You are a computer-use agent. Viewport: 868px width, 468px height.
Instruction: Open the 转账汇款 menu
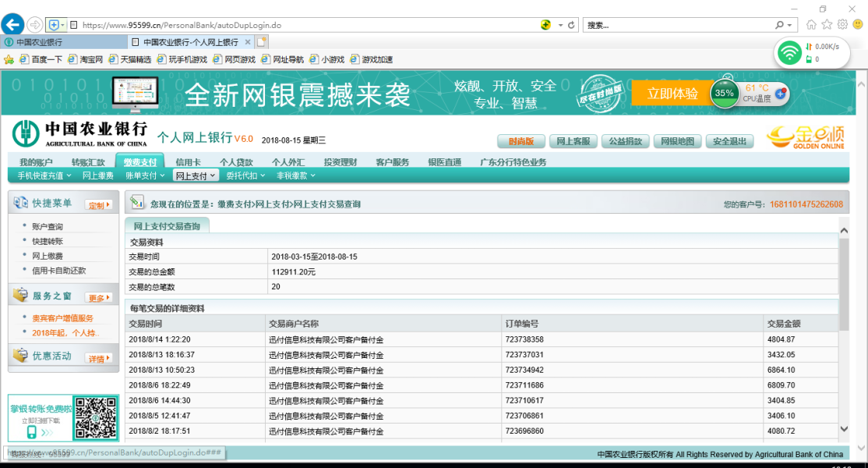(x=88, y=161)
